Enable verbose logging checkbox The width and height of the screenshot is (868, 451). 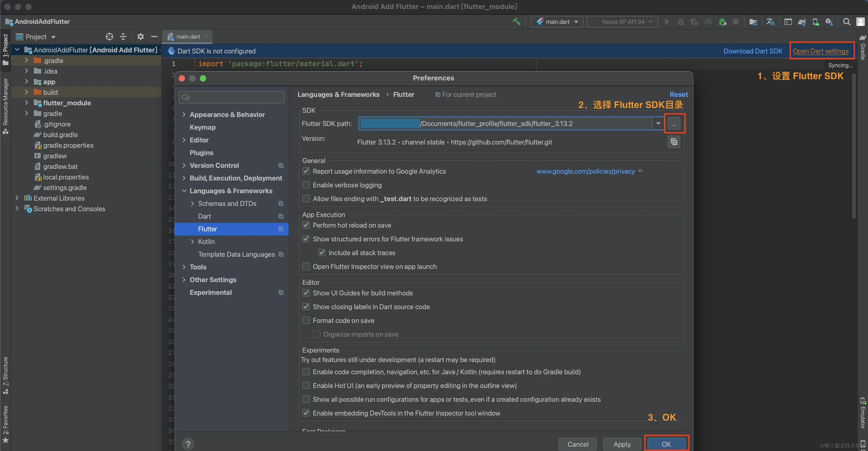coord(306,185)
